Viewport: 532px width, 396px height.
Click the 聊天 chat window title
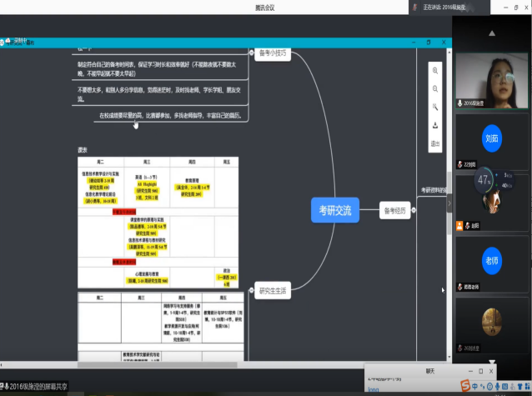point(431,369)
